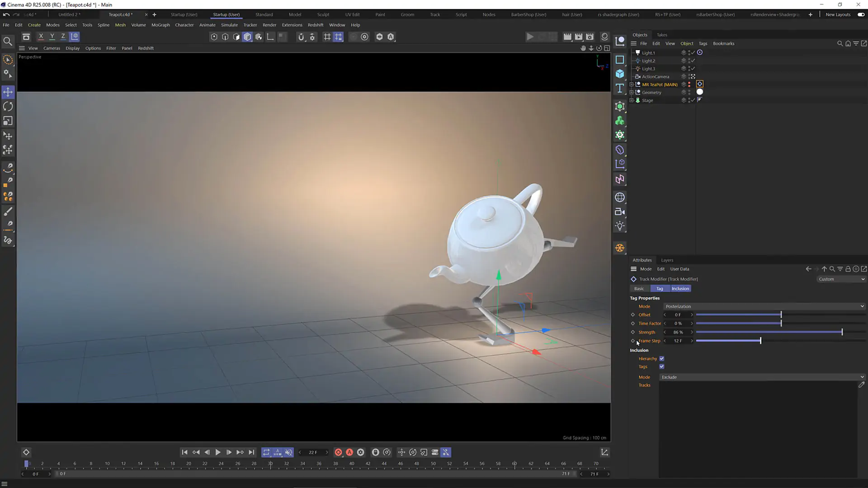Add a Cube primitive object
The width and height of the screenshot is (868, 488).
click(620, 74)
